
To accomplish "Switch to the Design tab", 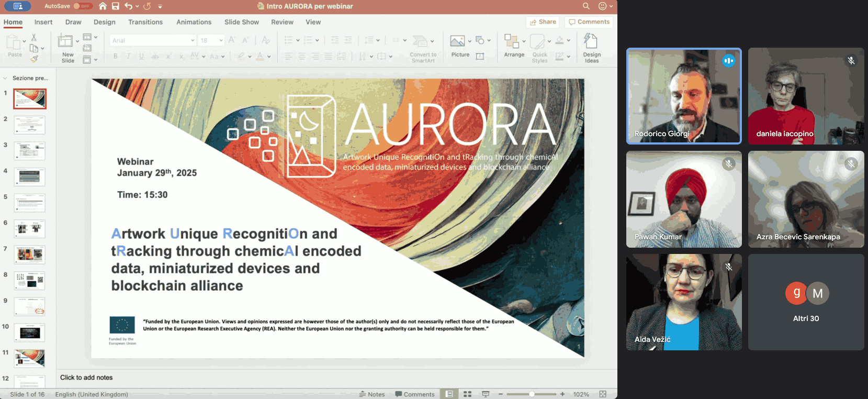I will point(105,22).
